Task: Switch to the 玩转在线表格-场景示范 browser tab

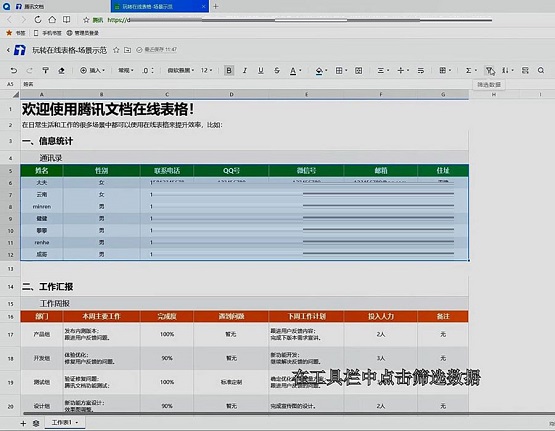Action: [159, 6]
